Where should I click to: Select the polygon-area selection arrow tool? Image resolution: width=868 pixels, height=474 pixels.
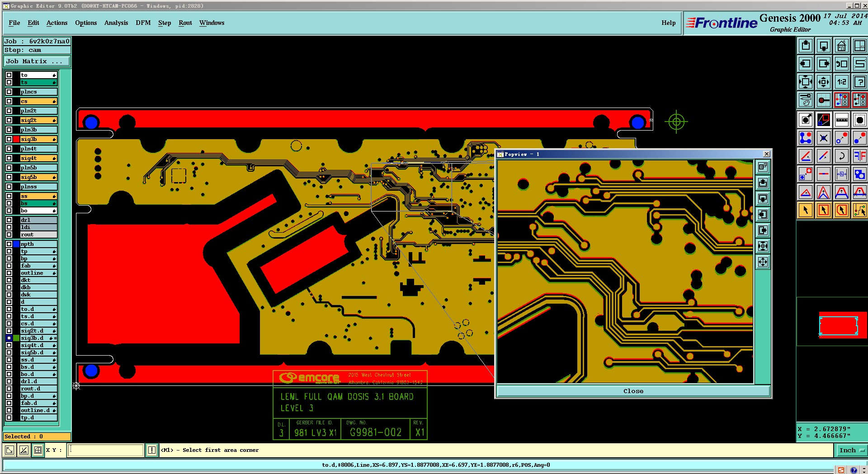842,210
